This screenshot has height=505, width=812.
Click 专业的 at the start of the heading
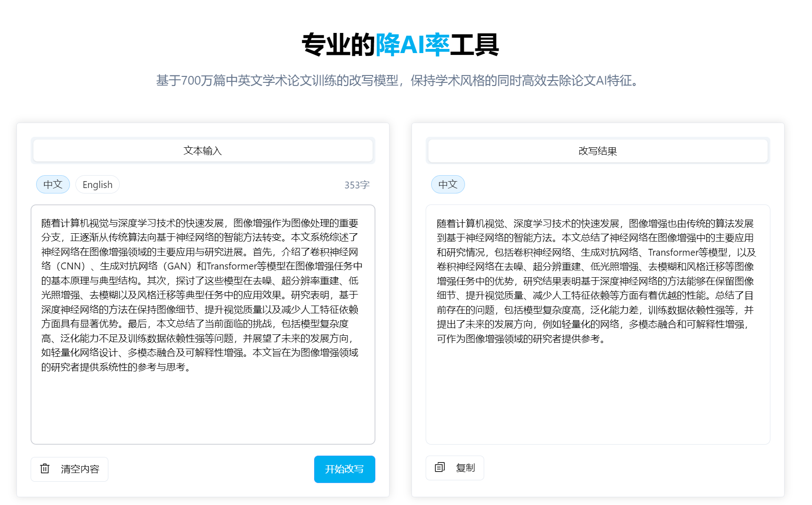point(338,45)
